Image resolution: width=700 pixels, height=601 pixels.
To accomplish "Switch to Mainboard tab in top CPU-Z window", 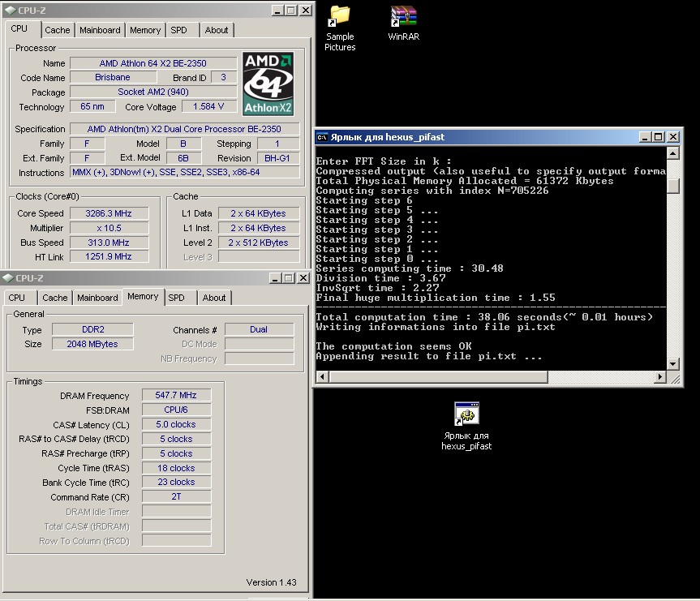I will (100, 30).
